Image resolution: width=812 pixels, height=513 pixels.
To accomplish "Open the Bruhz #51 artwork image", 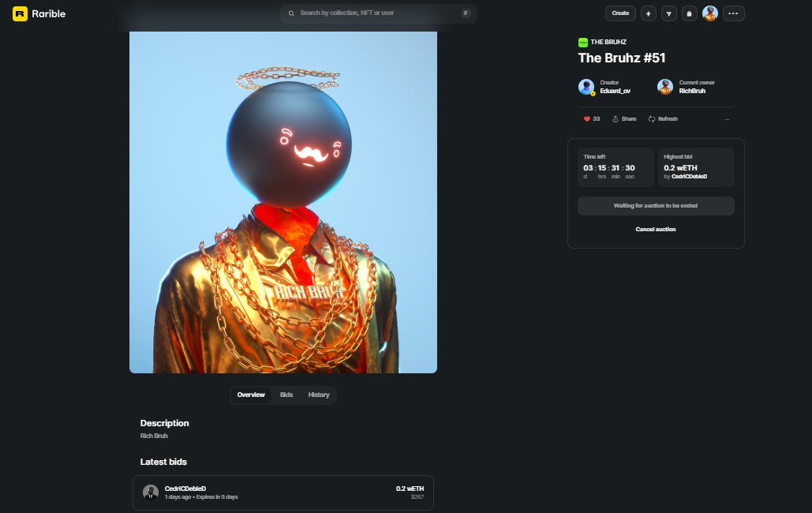I will [x=283, y=202].
